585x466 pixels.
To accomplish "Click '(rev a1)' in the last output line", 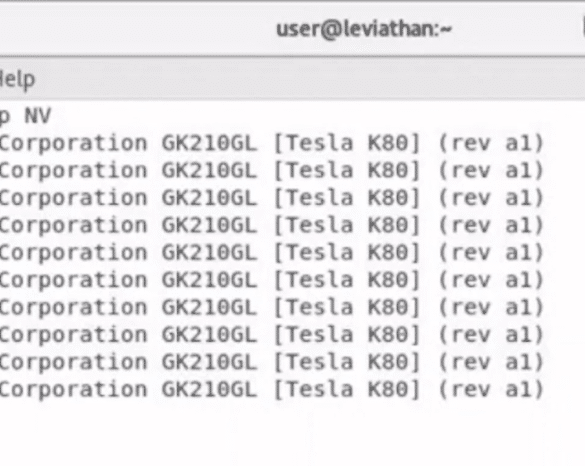I will click(x=491, y=390).
